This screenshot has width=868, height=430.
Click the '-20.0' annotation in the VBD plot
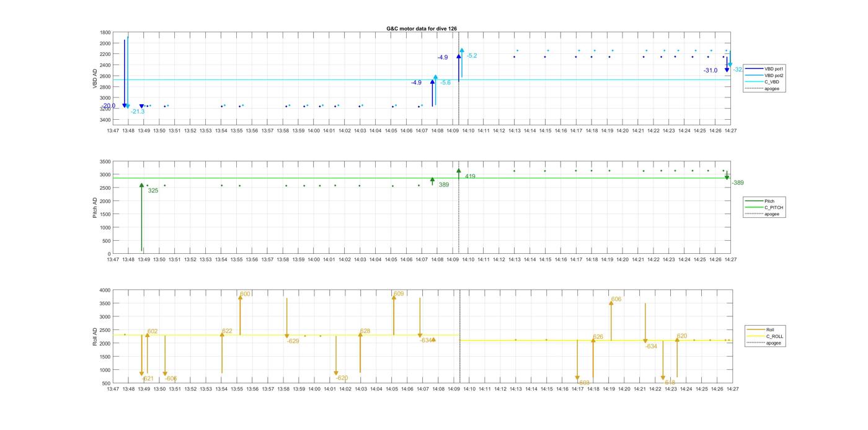109,106
